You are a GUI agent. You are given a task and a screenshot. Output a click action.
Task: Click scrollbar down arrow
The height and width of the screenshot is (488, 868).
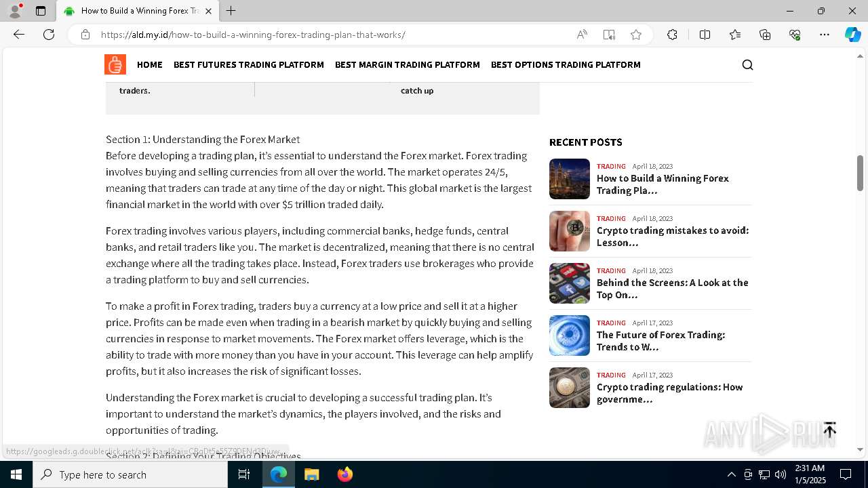point(861,449)
